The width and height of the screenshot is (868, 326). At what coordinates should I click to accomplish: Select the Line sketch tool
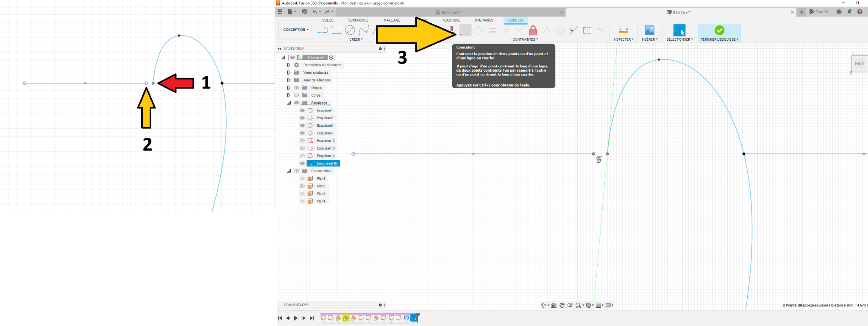323,30
